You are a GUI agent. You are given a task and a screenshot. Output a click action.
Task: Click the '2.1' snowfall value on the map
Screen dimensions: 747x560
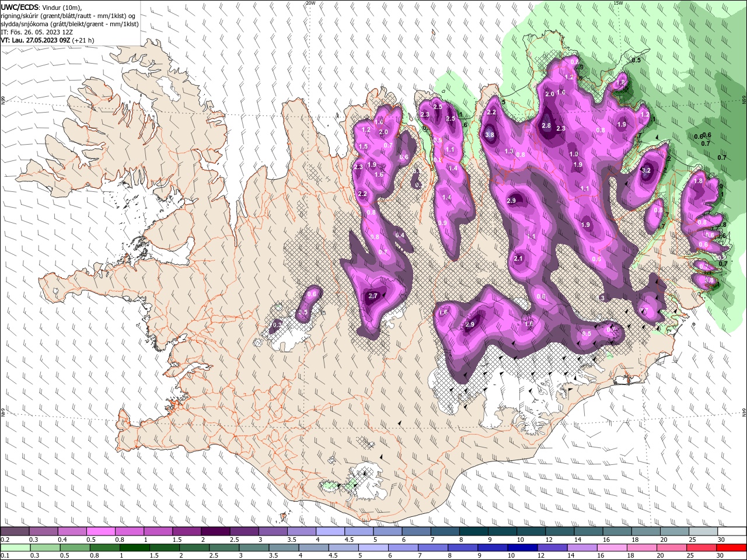pyautogui.click(x=518, y=258)
